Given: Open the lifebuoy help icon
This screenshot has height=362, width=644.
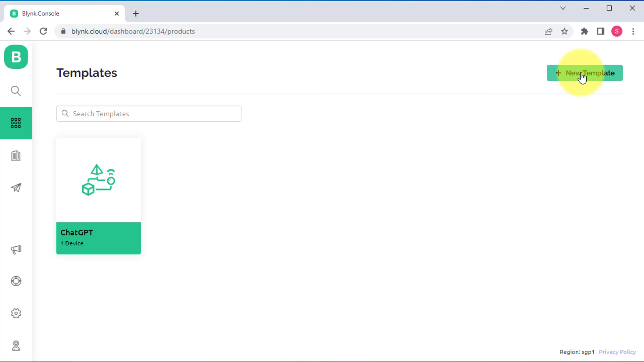Looking at the screenshot, I should click(16, 281).
